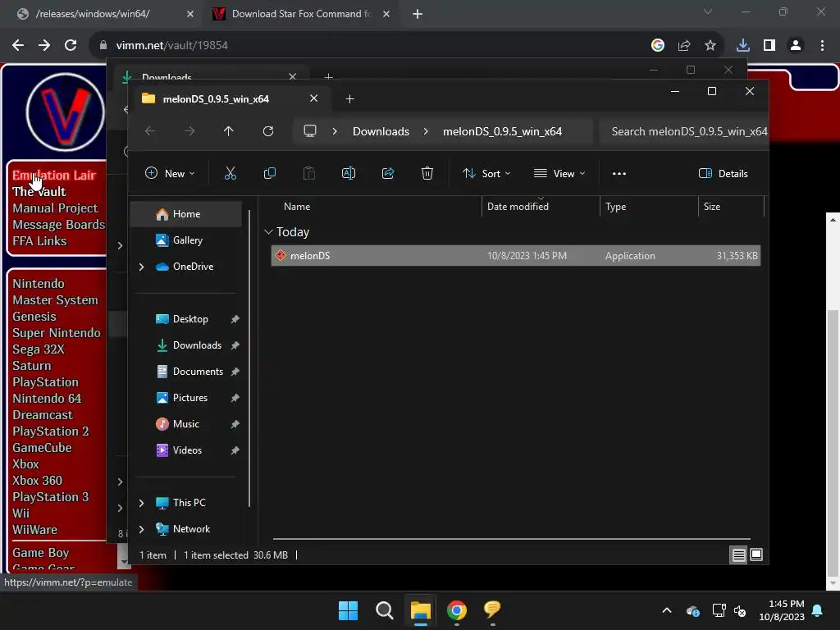Image resolution: width=840 pixels, height=630 pixels.
Task: Click Chrome icon in the taskbar
Action: 456,610
